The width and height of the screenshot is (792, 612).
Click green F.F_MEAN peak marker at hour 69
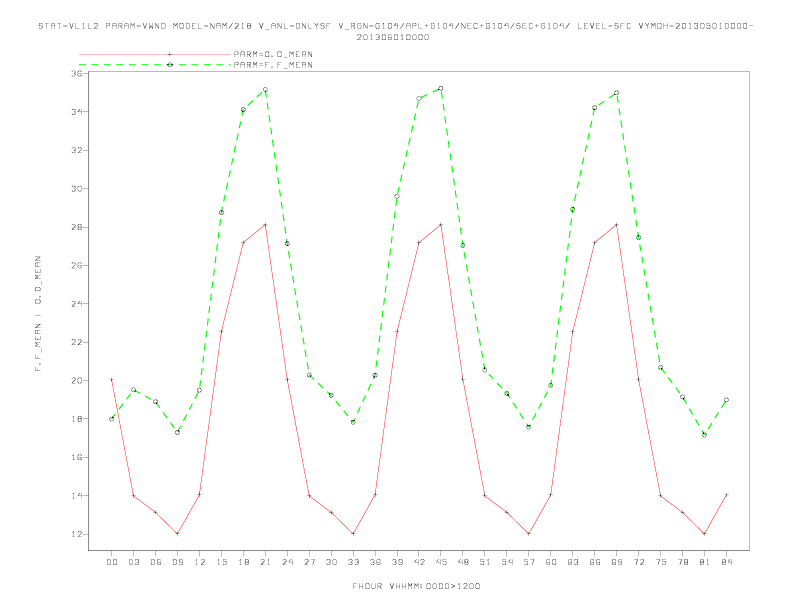pyautogui.click(x=617, y=93)
